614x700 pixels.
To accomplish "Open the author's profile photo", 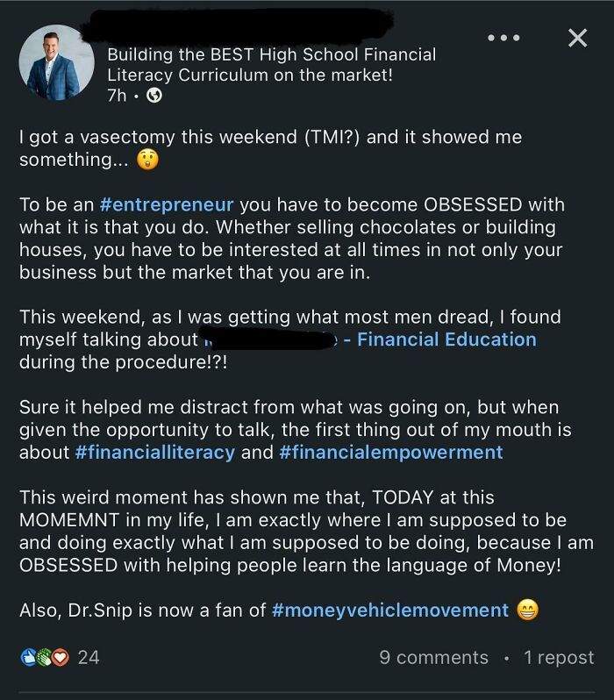I will [x=56, y=62].
